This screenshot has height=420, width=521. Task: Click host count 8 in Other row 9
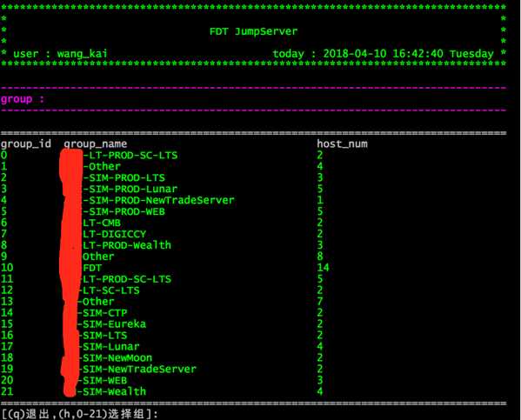[320, 257]
